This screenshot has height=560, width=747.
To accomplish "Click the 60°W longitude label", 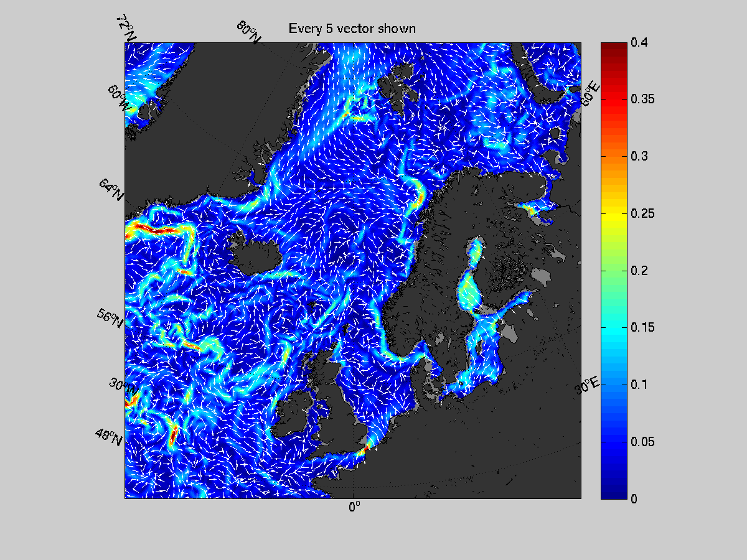I will [118, 98].
